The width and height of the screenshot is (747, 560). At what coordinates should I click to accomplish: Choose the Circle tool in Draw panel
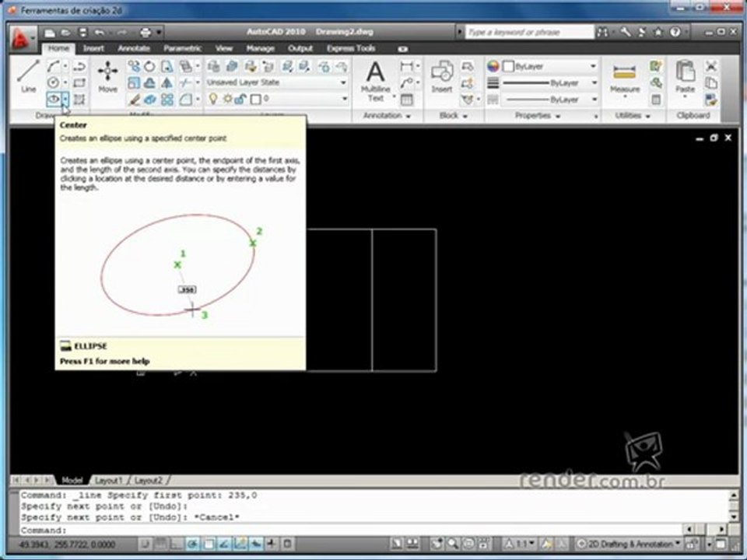[x=54, y=82]
